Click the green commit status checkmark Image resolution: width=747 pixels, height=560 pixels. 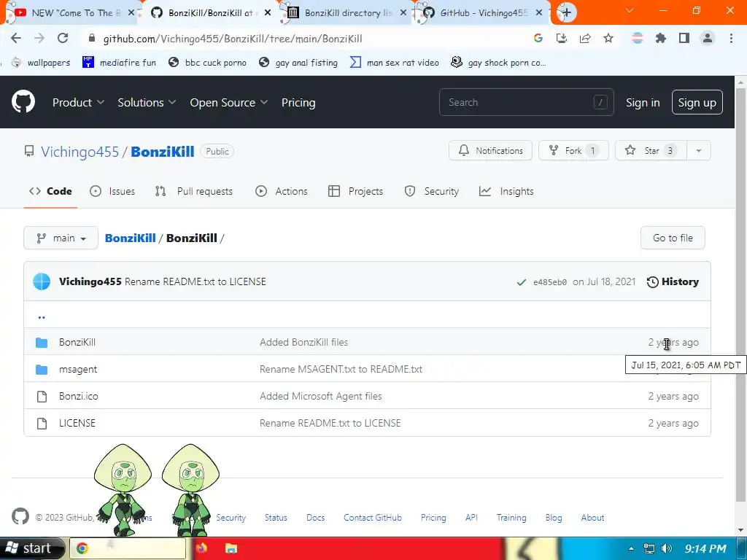(x=521, y=282)
